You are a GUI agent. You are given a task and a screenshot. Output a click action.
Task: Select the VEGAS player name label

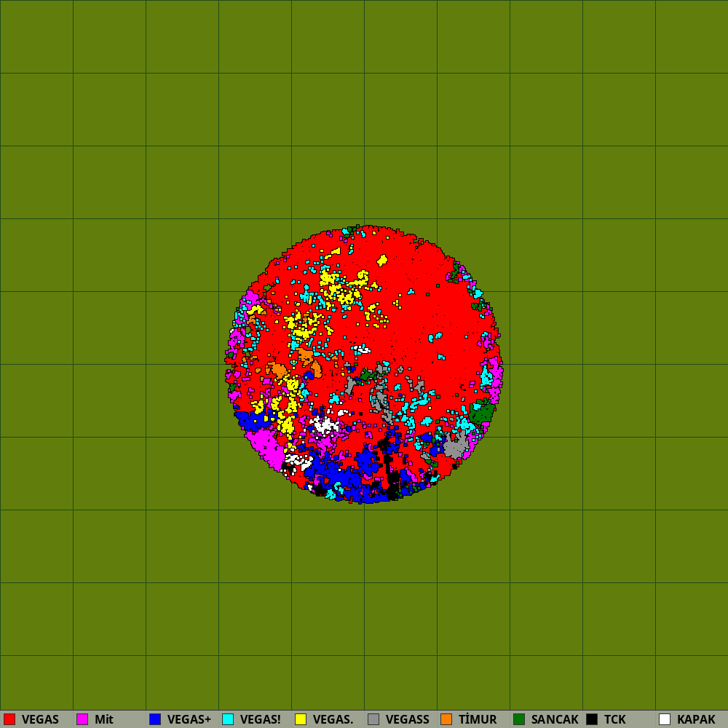point(40,720)
